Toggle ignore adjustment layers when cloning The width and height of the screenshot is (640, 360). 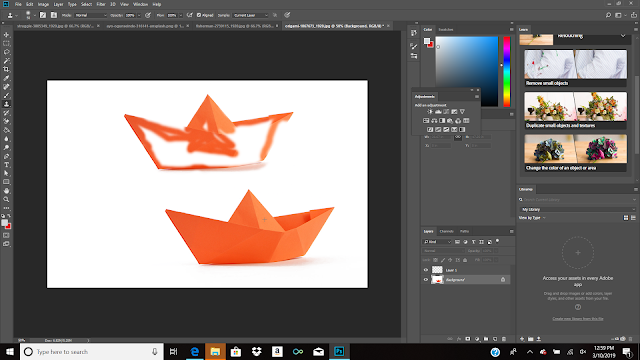tap(275, 15)
